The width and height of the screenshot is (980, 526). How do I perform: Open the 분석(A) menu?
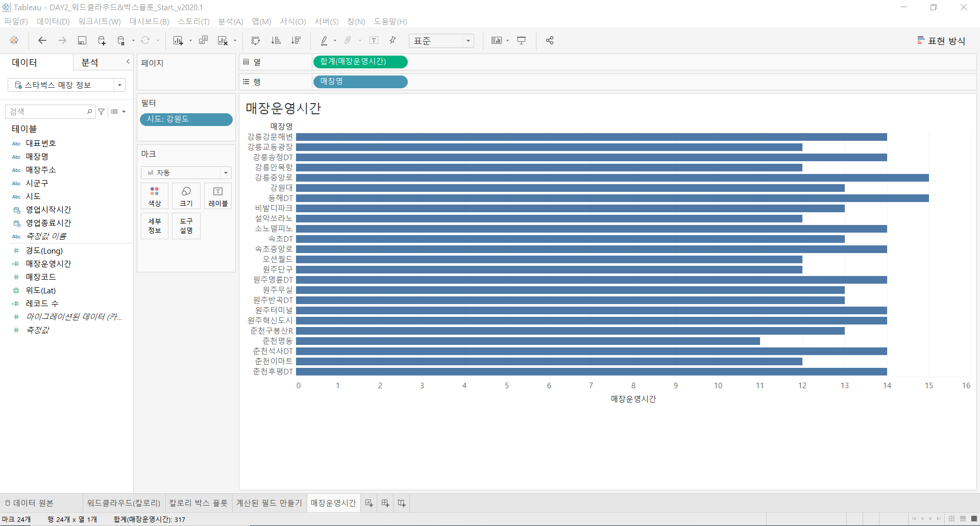231,21
